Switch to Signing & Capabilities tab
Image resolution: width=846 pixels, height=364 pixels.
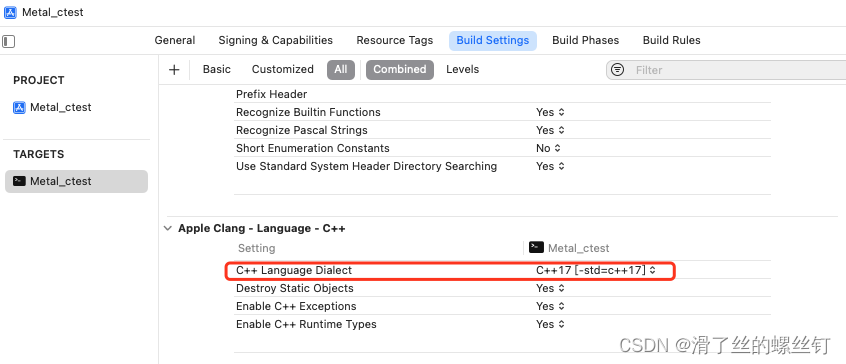click(276, 40)
